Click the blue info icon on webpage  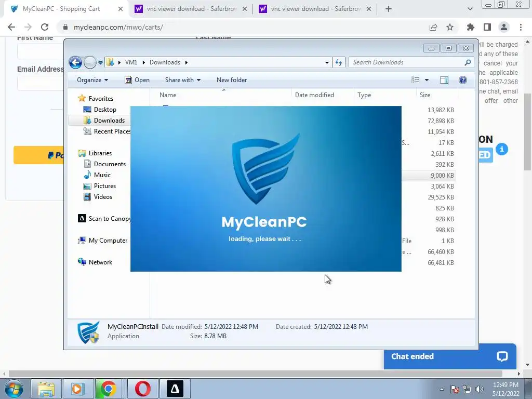pos(502,149)
